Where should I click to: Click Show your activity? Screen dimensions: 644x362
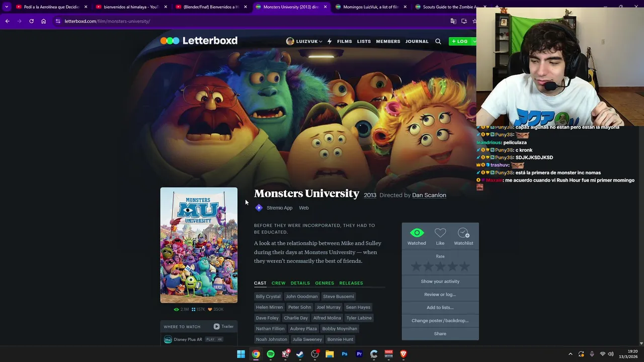(x=440, y=282)
